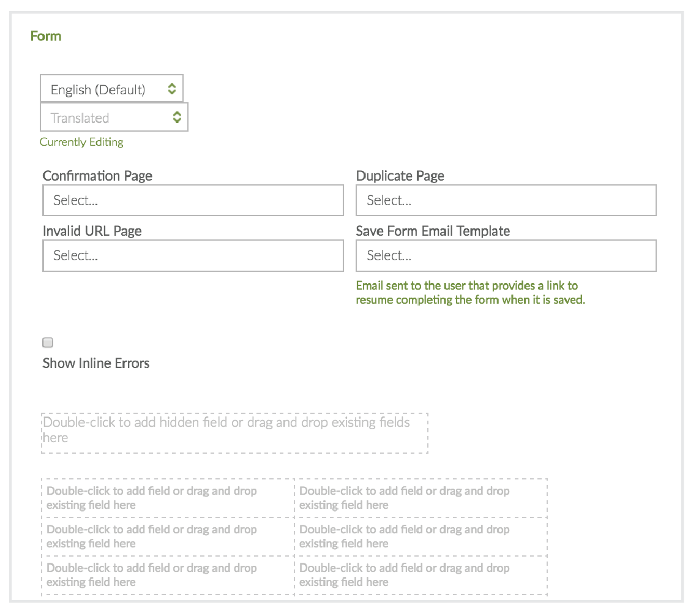
Task: Click the Confirmation Page field label
Action: [x=97, y=176]
